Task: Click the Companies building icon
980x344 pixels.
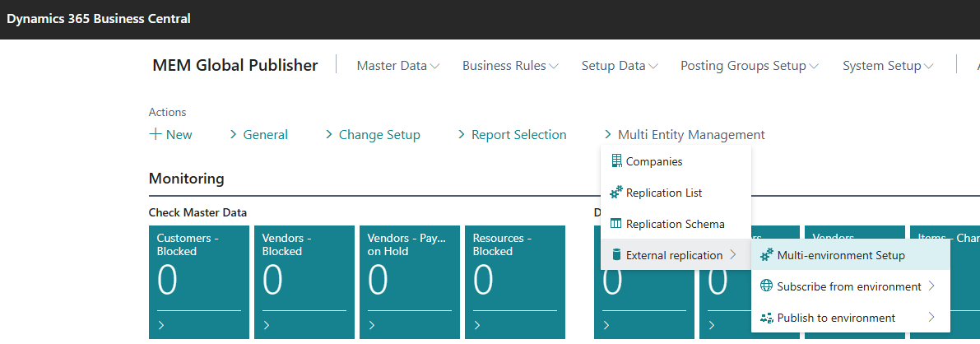Action: [616, 161]
